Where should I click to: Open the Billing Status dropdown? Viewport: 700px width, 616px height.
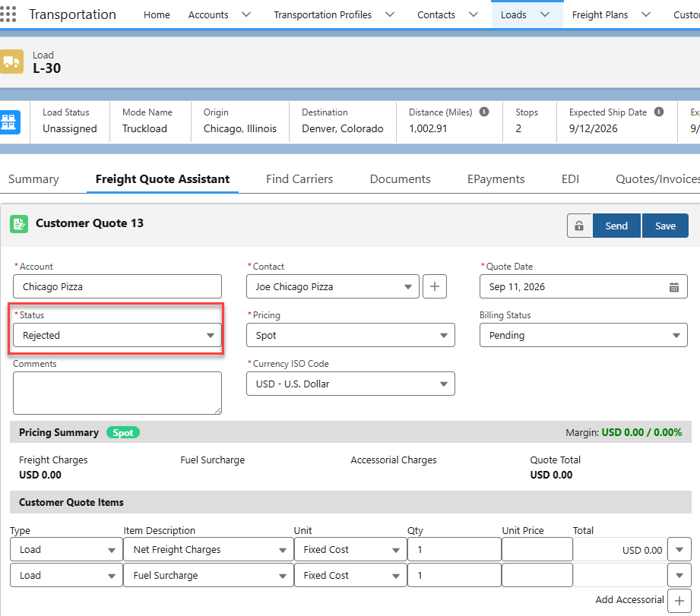click(x=584, y=335)
